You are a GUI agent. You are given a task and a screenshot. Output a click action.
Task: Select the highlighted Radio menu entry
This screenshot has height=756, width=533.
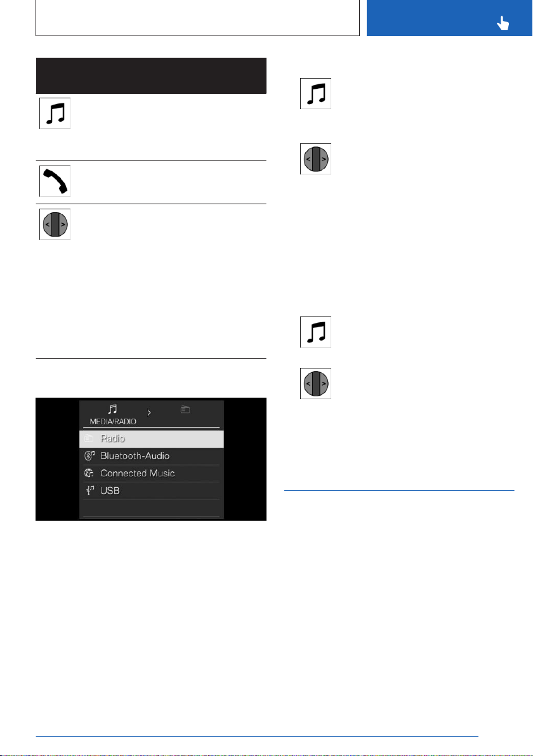click(152, 439)
